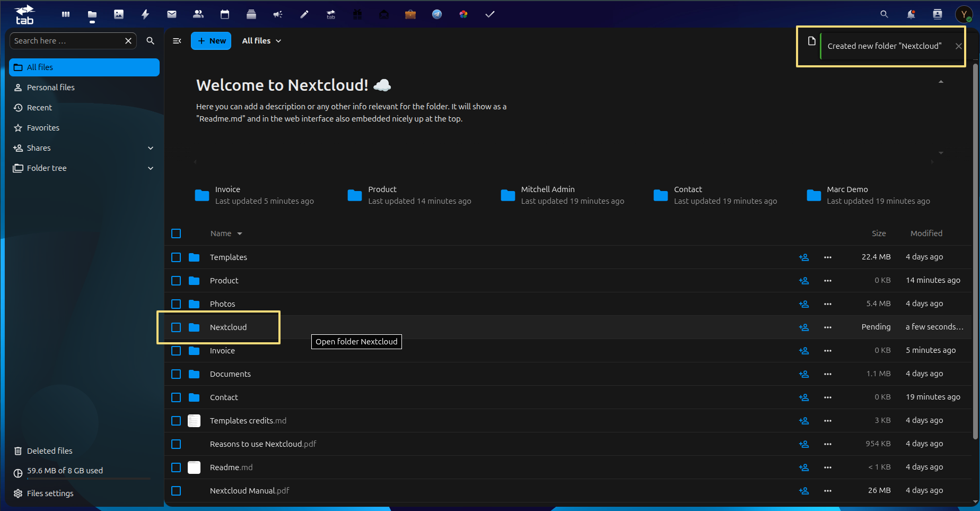This screenshot has width=980, height=511.
Task: Open the Contacts app in top bar
Action: click(198, 14)
